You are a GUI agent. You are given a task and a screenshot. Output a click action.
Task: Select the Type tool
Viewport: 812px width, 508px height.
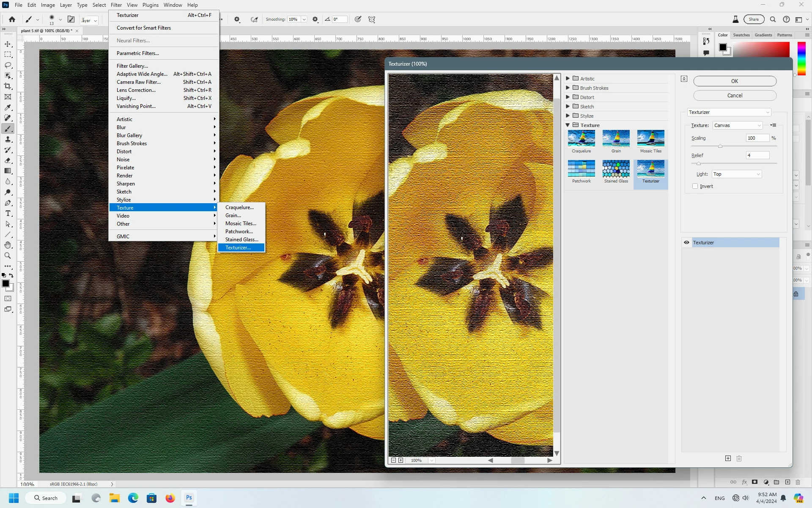[8, 213]
